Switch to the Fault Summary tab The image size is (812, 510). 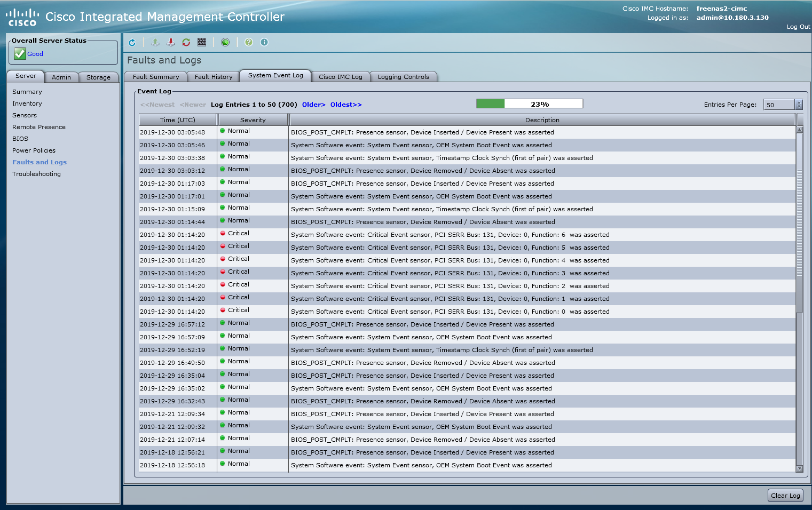[x=156, y=77]
